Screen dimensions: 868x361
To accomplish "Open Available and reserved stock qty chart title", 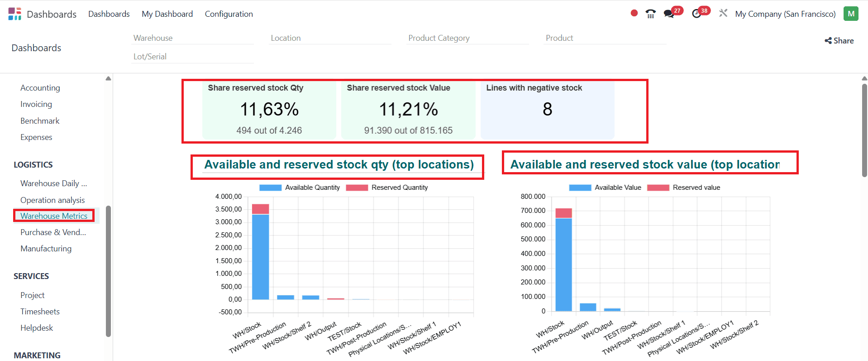I will tap(339, 164).
